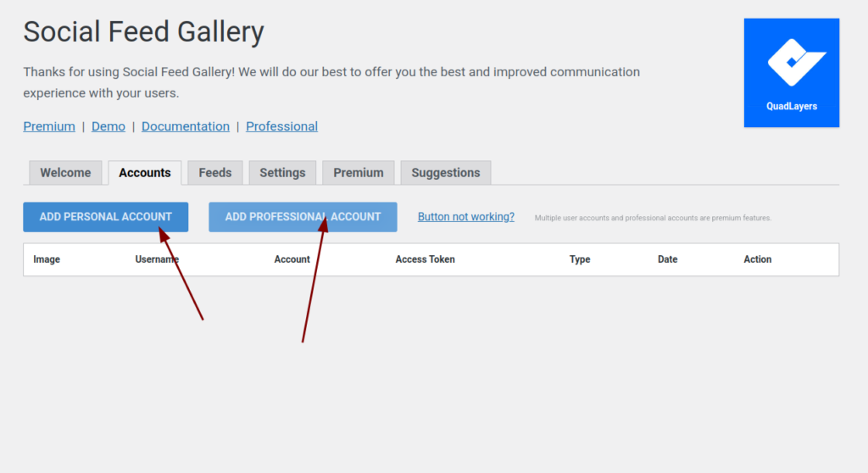Click the Type column header
This screenshot has height=473, width=868.
pos(580,259)
